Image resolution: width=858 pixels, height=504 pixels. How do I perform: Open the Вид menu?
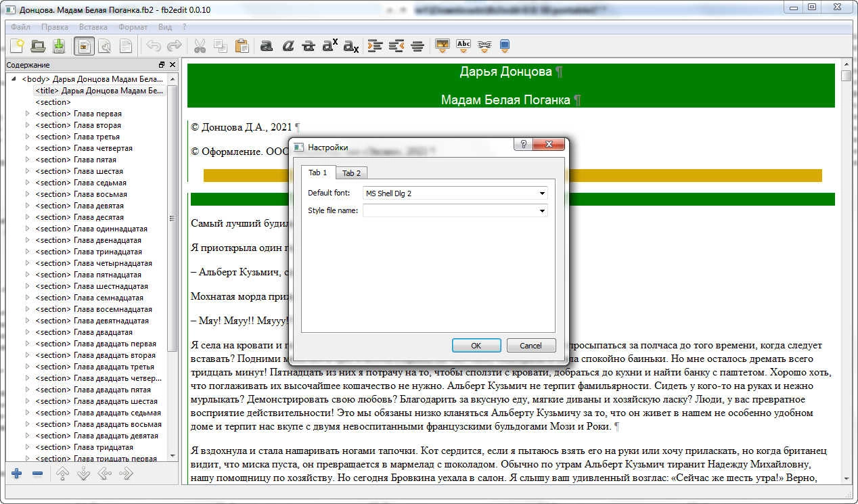pyautogui.click(x=165, y=27)
